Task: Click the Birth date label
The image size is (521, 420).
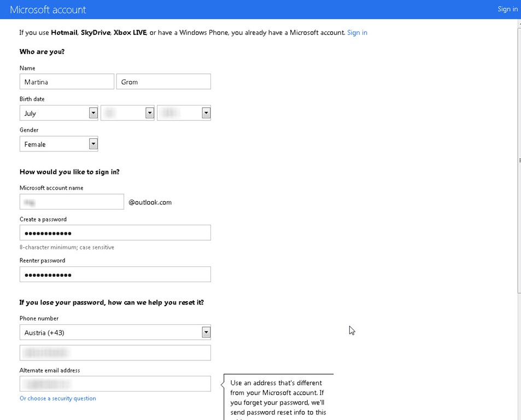Action: (x=32, y=99)
